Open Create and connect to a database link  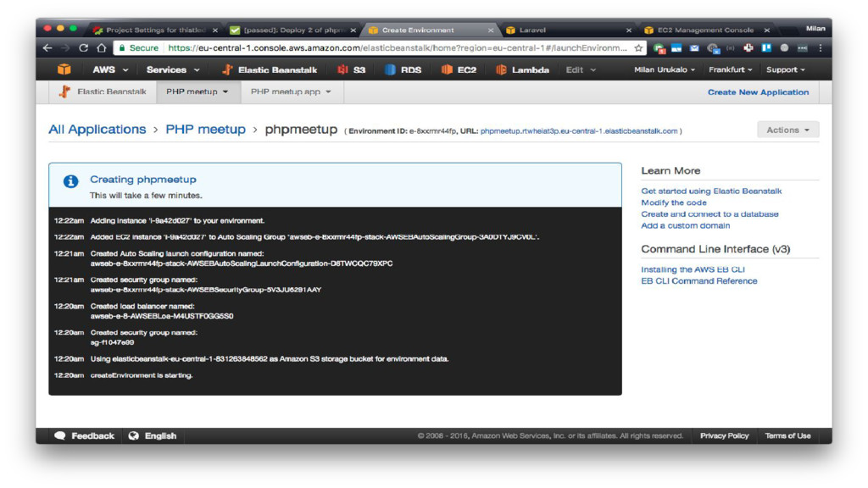point(709,214)
